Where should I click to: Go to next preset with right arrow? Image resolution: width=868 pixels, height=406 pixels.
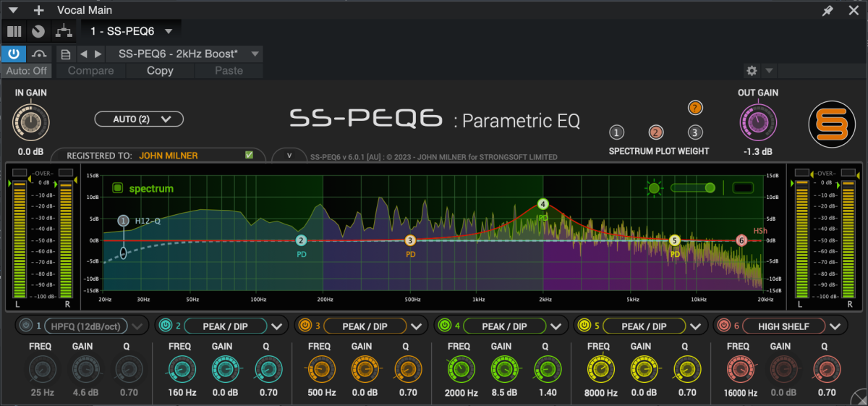coord(98,54)
